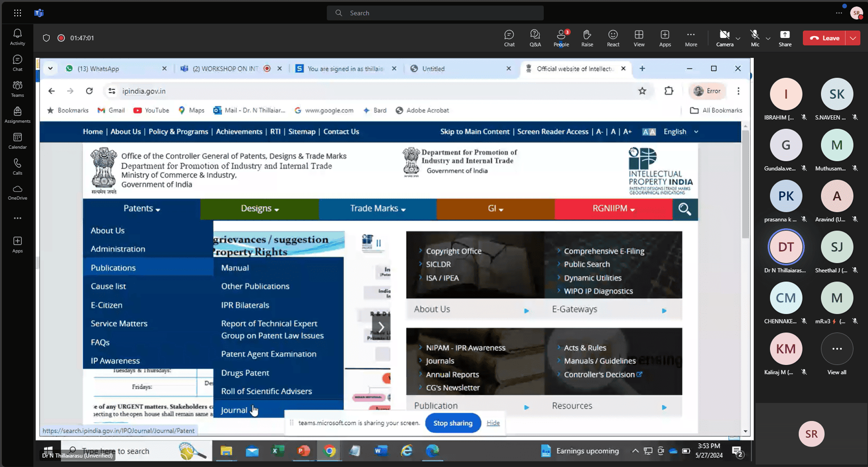The width and height of the screenshot is (868, 467).
Task: Open Teams Activity feed
Action: 17,37
